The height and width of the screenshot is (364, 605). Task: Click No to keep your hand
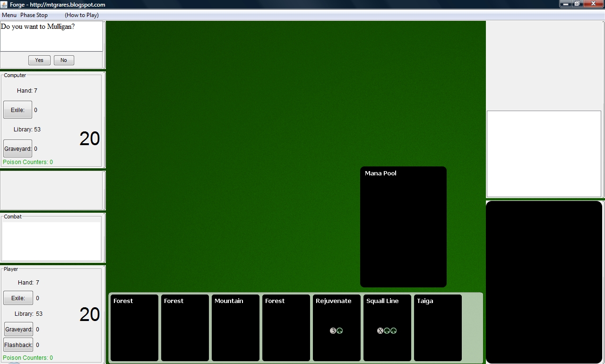64,60
